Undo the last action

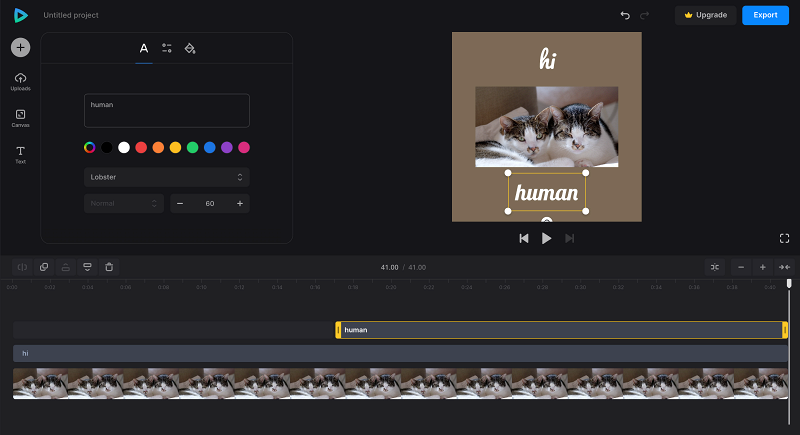[625, 15]
